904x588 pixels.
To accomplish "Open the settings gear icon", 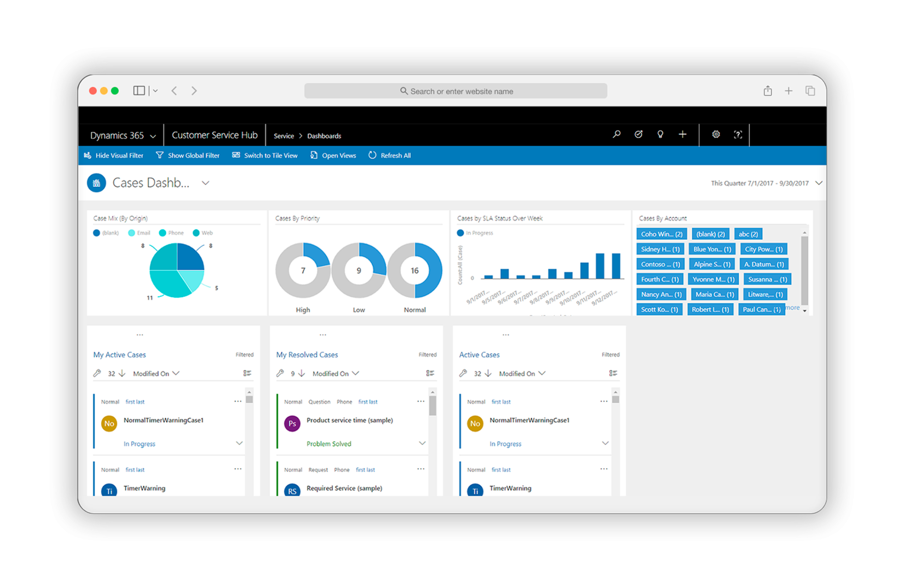I will pos(716,135).
